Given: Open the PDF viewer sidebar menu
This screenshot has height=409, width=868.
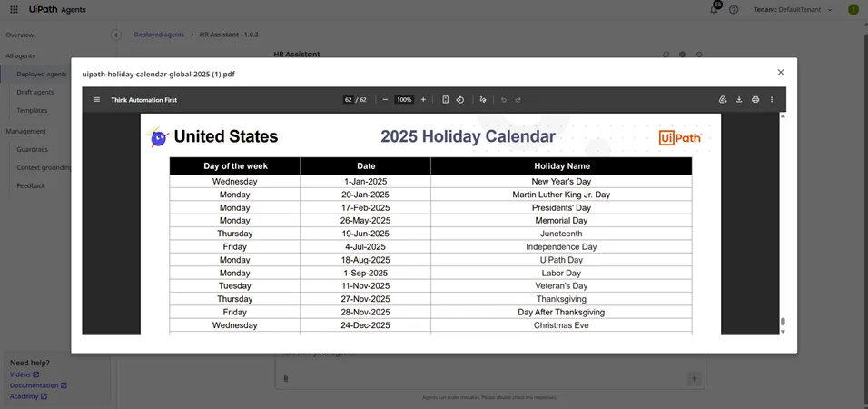Looking at the screenshot, I should point(97,100).
